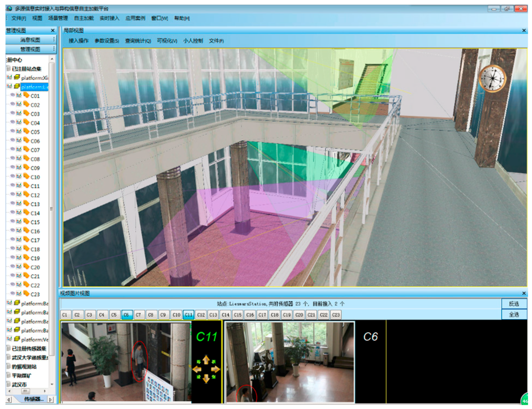Click the orange tag icon for sensor C13
532x409 pixels.
point(26,204)
